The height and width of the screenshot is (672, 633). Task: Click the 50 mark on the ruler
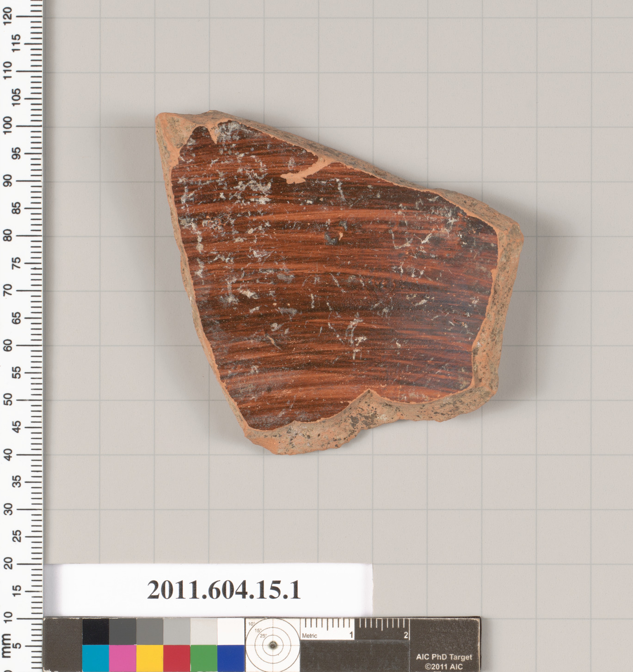(x=7, y=400)
